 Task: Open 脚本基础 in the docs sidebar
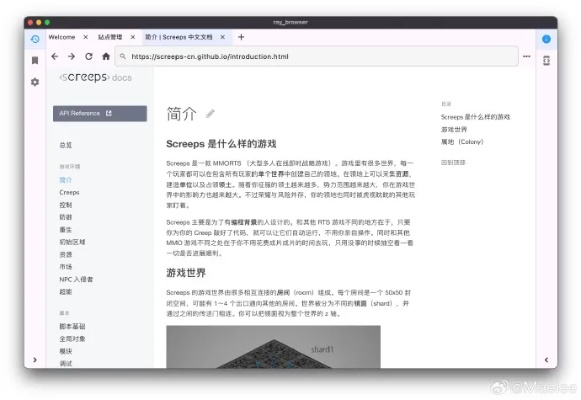click(x=72, y=326)
